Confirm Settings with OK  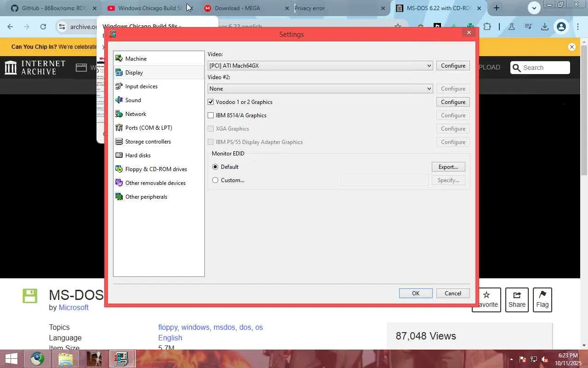point(416,293)
